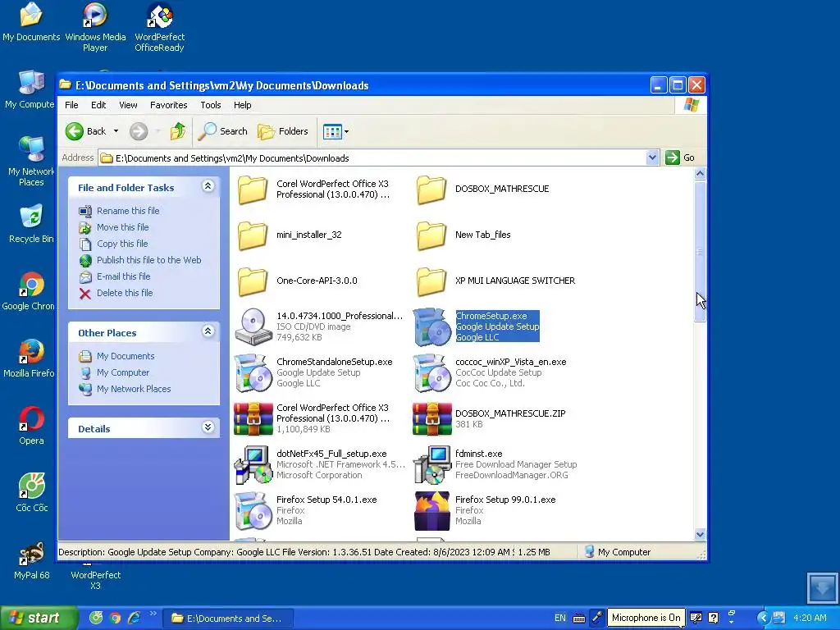Screen dimensions: 840x630
Task: Click Delete this file link
Action: [125, 293]
